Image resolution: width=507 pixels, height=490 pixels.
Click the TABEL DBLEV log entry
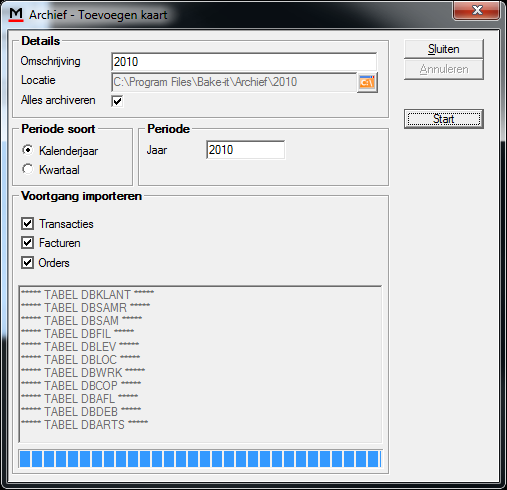80,347
